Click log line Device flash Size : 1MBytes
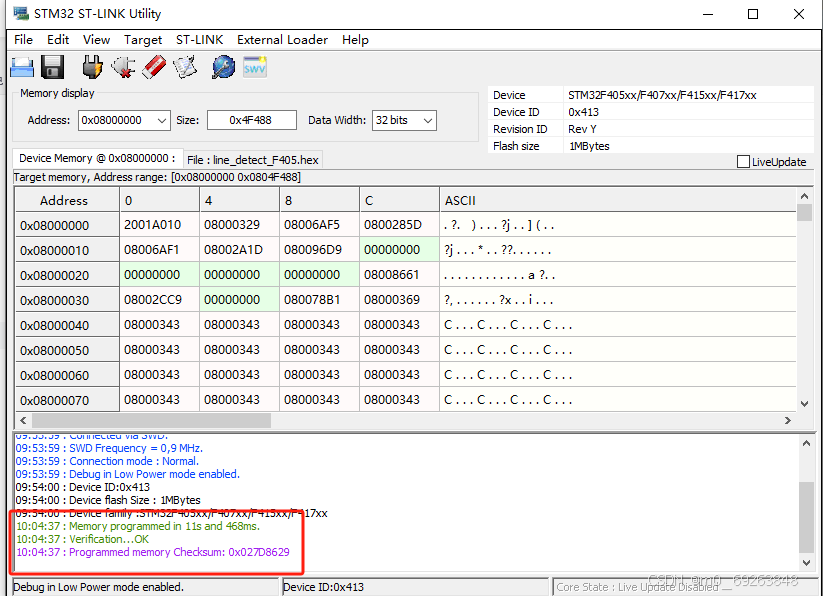 tap(108, 500)
